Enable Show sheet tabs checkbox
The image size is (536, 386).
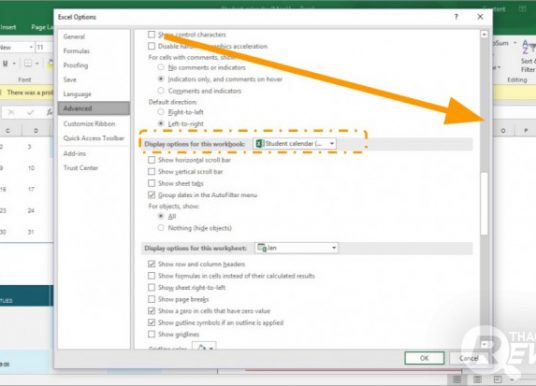tap(151, 183)
